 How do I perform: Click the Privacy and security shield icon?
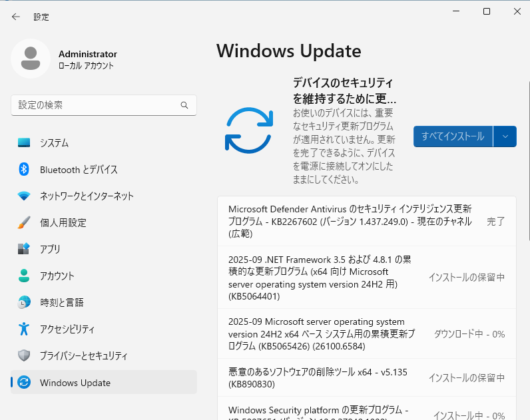click(24, 356)
